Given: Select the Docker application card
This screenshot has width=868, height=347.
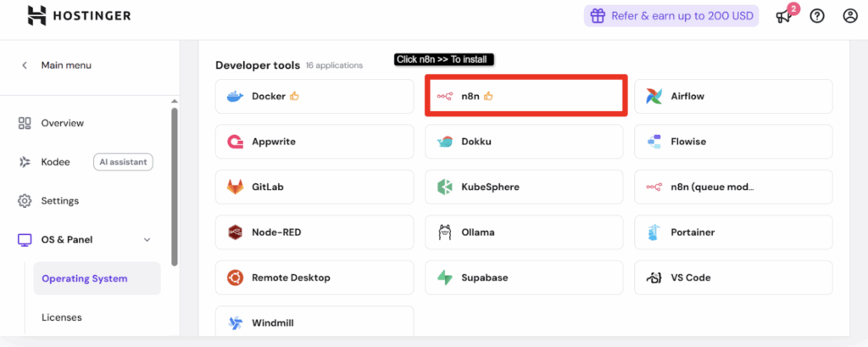Looking at the screenshot, I should 314,97.
